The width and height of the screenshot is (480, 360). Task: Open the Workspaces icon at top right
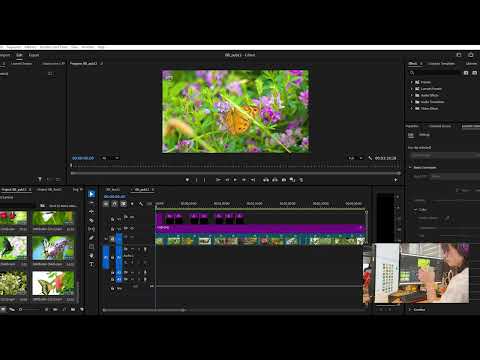(x=459, y=55)
